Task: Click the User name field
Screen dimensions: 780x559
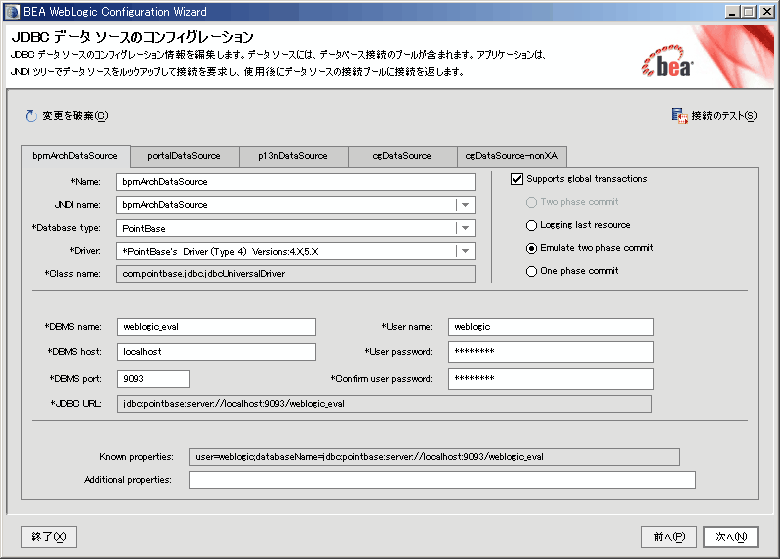Action: 550,327
